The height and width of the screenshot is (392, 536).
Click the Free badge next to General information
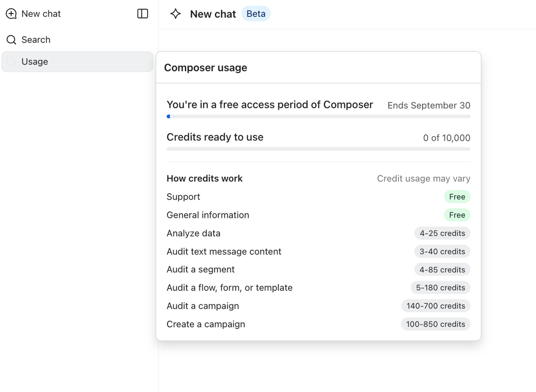pyautogui.click(x=457, y=215)
